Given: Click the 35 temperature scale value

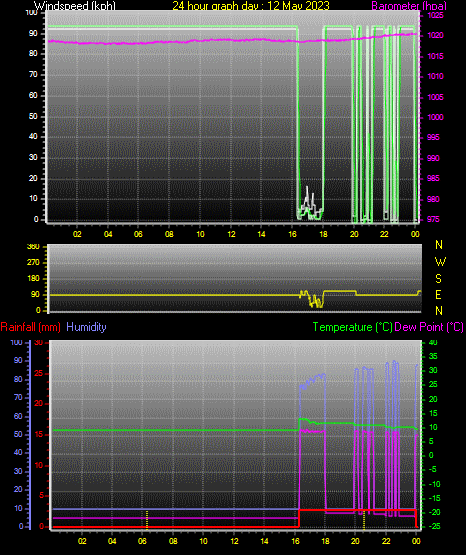Looking at the screenshot, I should click(x=433, y=356).
